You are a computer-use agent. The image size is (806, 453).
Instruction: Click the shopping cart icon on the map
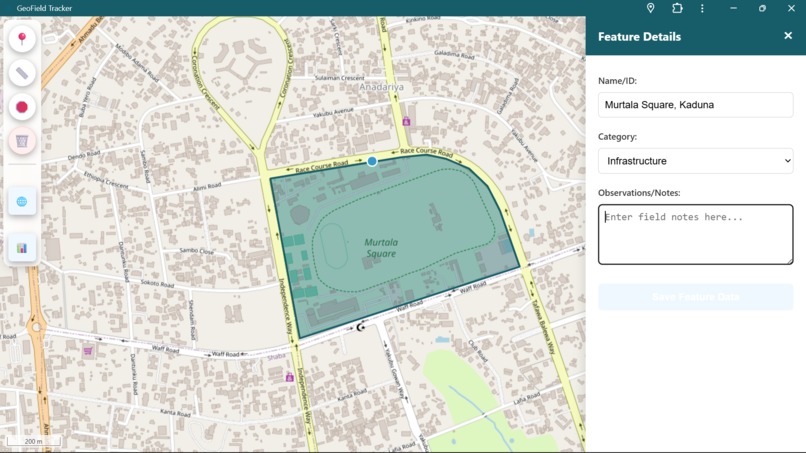click(88, 351)
